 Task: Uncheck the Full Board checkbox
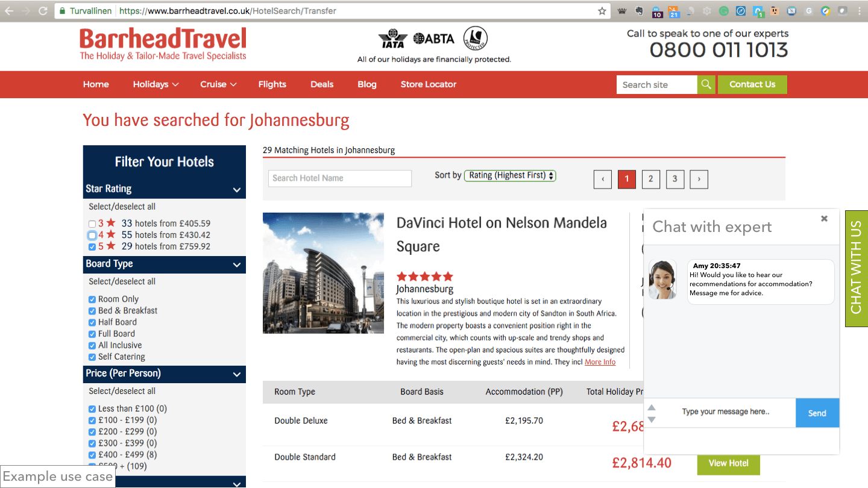92,334
